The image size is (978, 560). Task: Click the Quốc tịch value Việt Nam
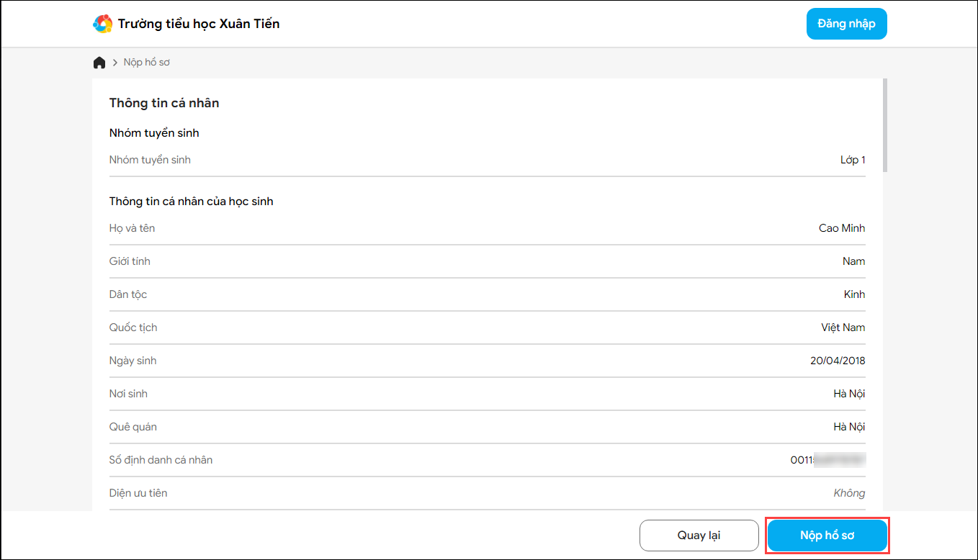tap(843, 328)
